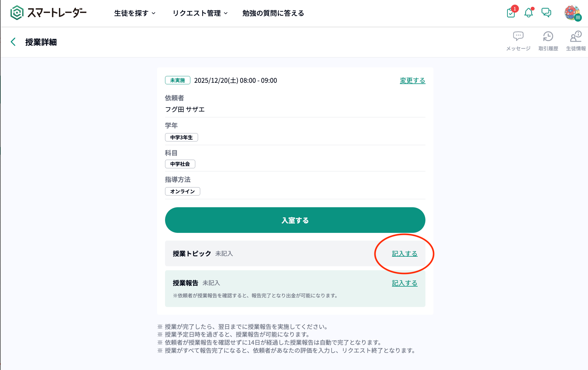Click 記入する link for 授業トピック

[x=404, y=254]
